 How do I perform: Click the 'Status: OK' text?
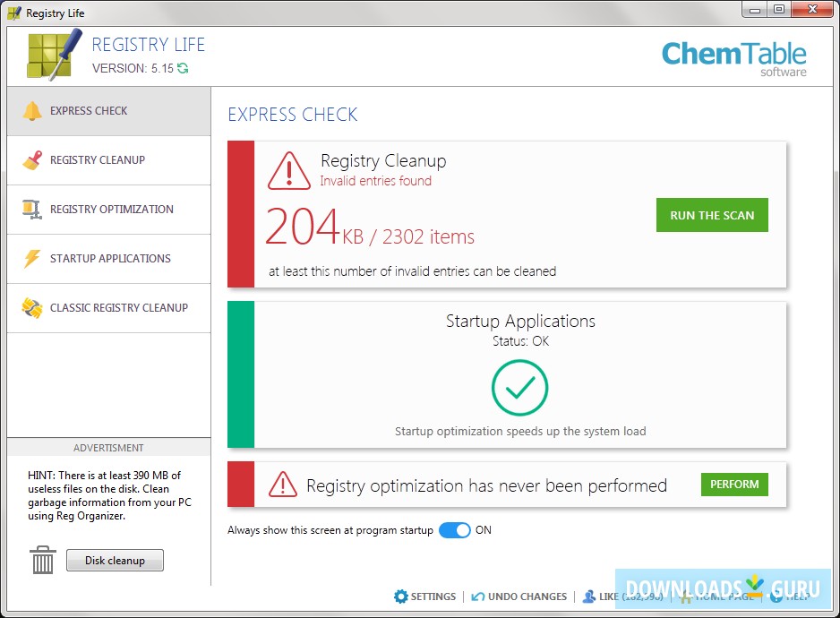520,341
